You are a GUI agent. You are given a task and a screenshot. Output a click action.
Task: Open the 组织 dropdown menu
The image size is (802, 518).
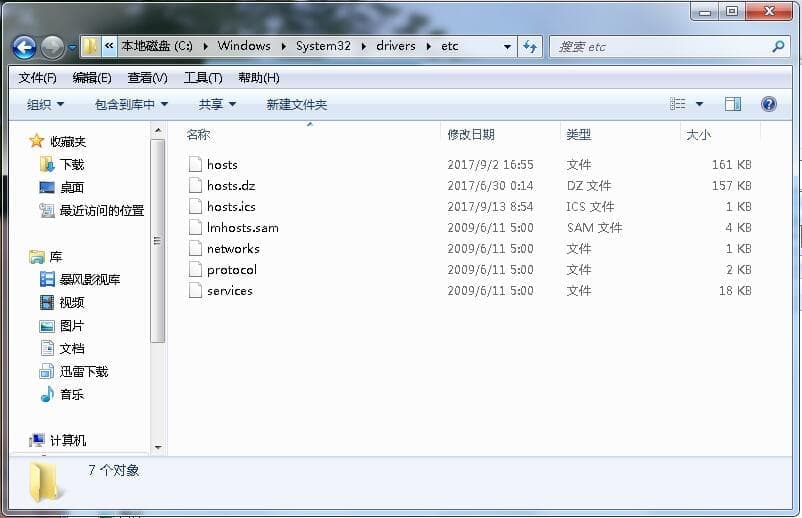[45, 104]
